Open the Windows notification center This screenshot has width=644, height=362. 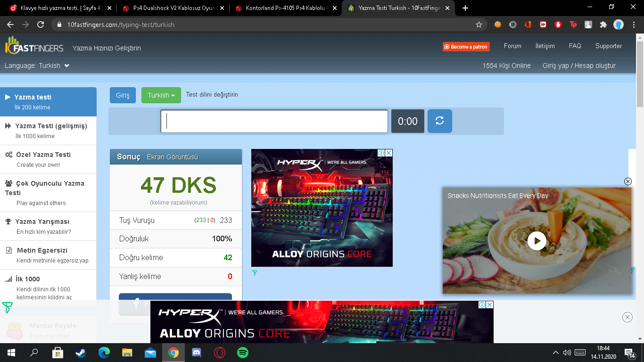pos(629,353)
